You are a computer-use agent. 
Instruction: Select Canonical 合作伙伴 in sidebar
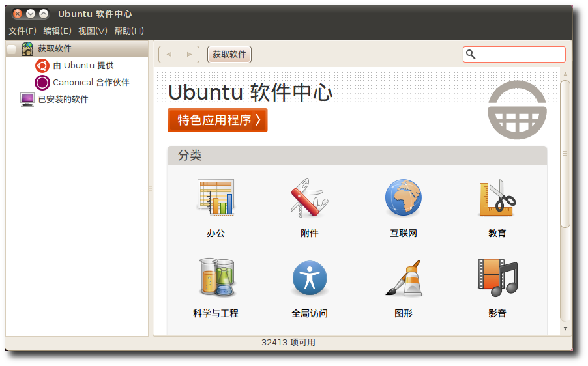coord(91,83)
